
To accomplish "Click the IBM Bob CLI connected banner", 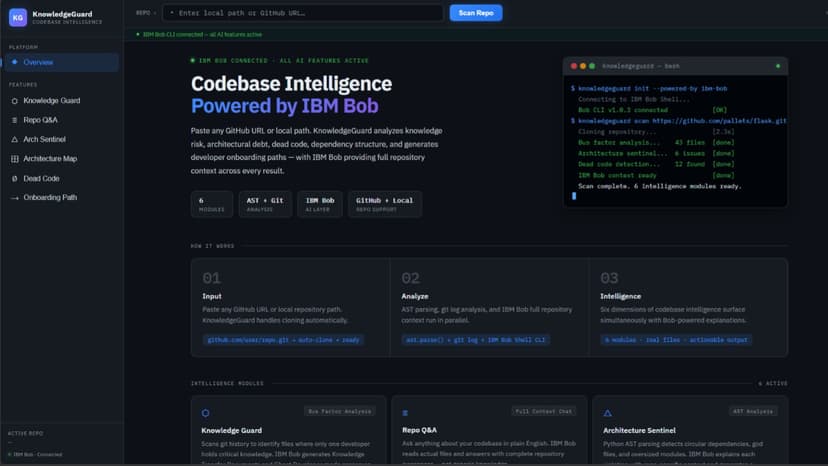I will [x=199, y=34].
